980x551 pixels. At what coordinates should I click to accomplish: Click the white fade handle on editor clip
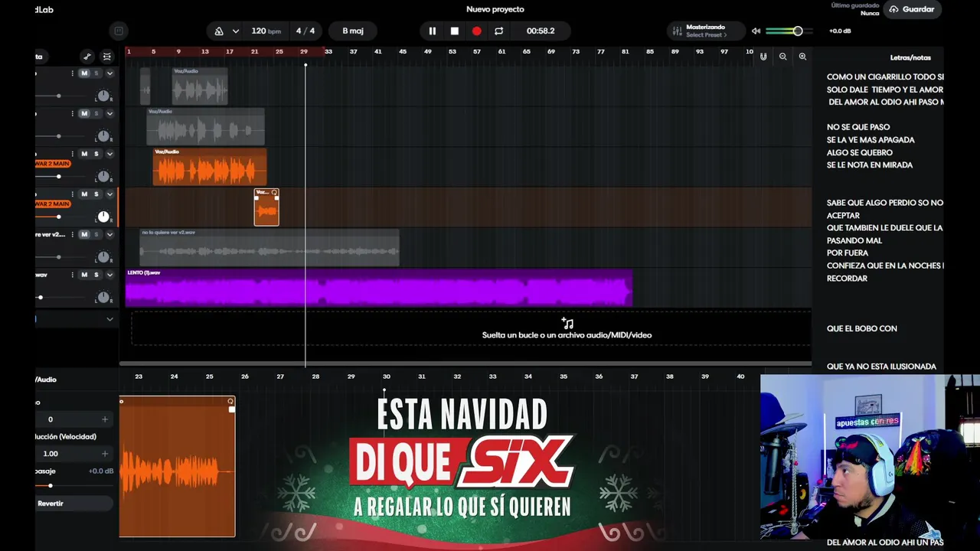point(232,409)
